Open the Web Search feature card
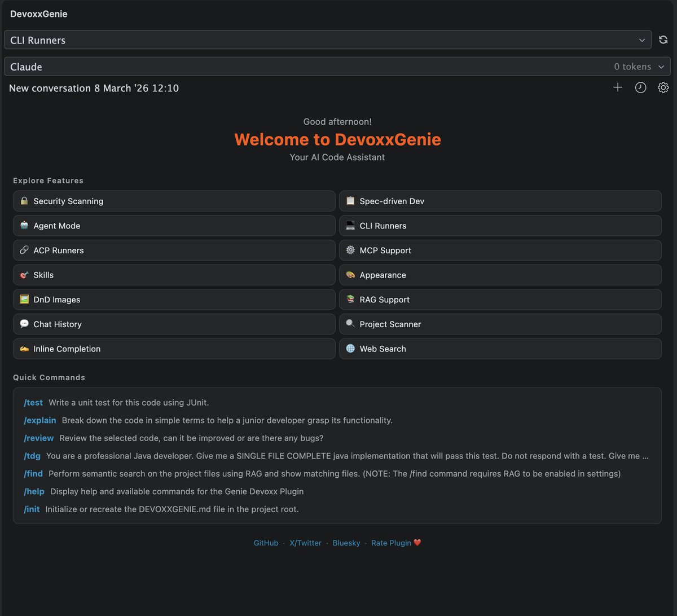Viewport: 677px width, 616px height. (500, 349)
